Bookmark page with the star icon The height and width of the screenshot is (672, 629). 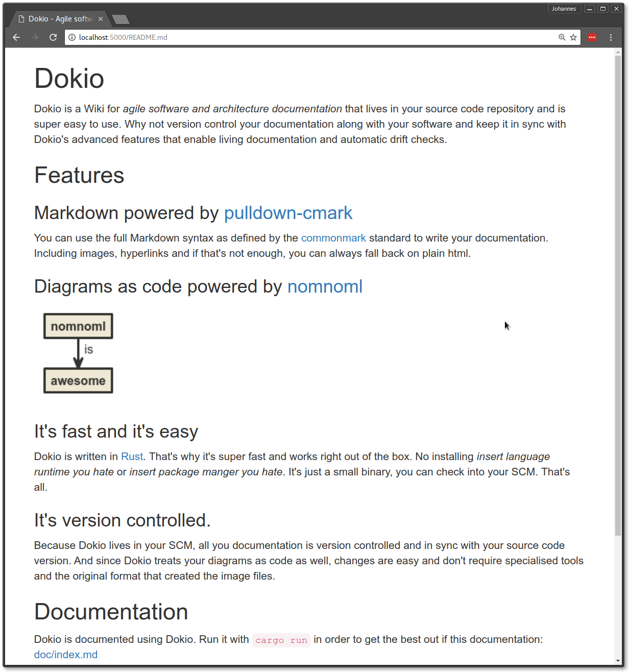(573, 37)
